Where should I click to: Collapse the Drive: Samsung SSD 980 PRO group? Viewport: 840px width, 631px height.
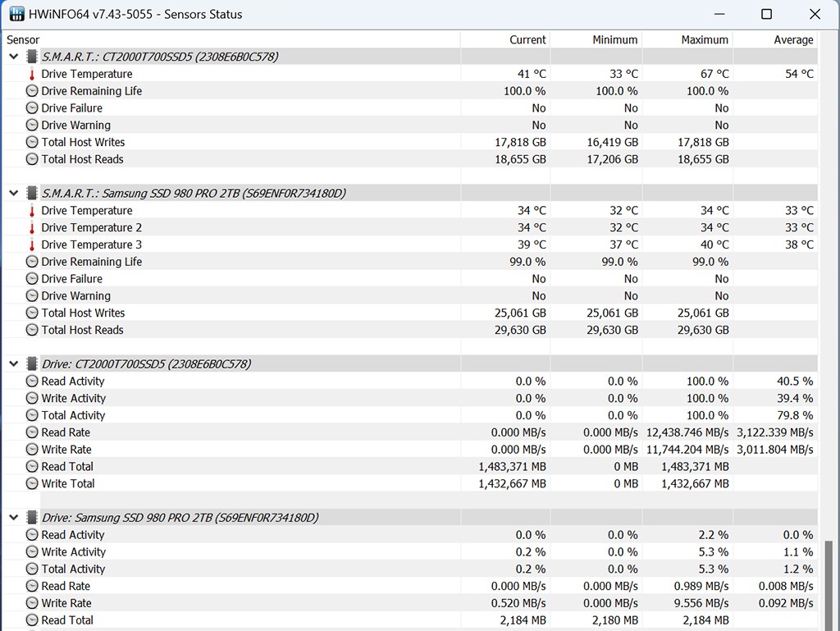coord(14,518)
